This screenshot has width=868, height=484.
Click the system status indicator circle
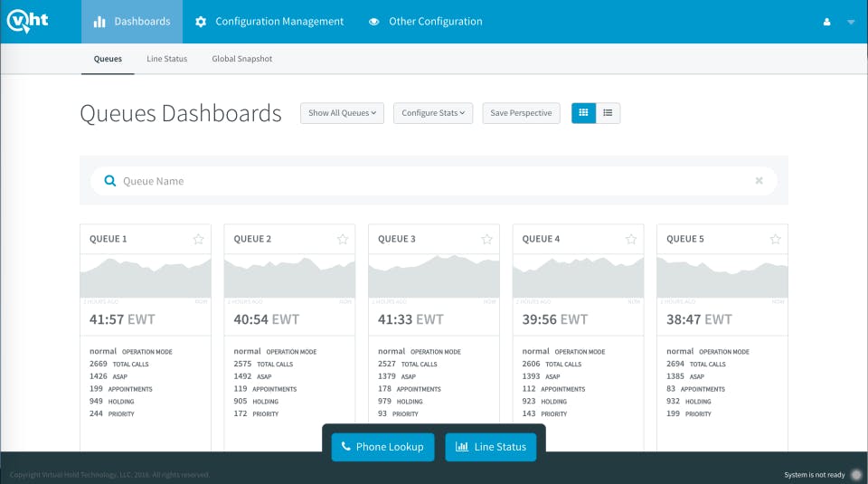856,475
